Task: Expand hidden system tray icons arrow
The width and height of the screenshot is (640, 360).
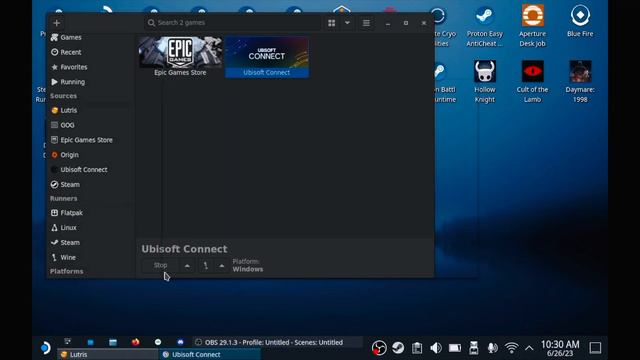Action: click(529, 348)
